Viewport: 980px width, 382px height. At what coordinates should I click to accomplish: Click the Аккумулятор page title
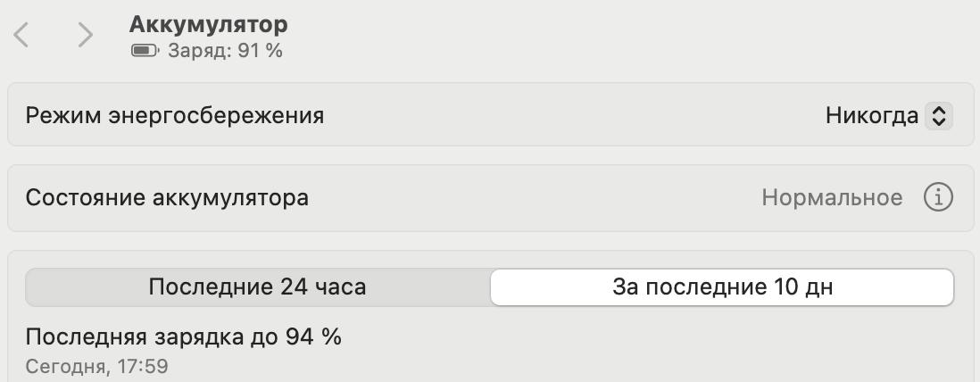click(208, 24)
